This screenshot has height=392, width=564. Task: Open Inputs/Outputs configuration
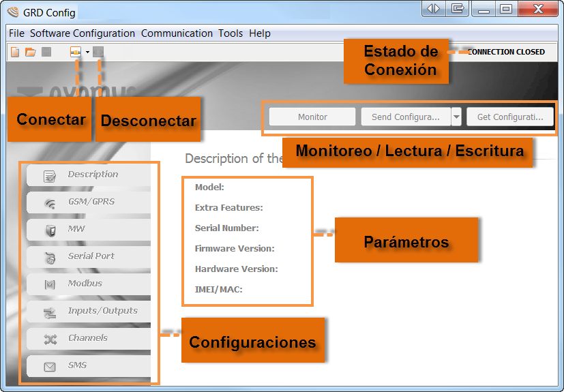89,311
